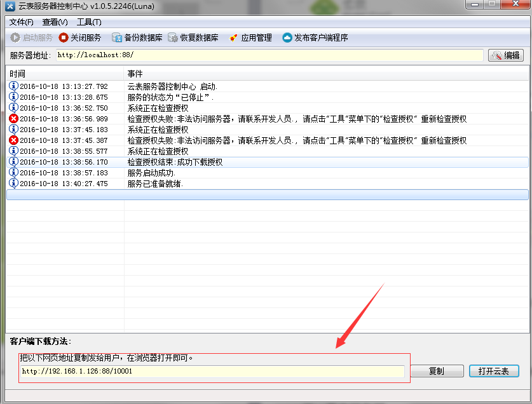Click info icon of 13:38:55.577 log row
This screenshot has height=404, width=532.
tap(13, 151)
